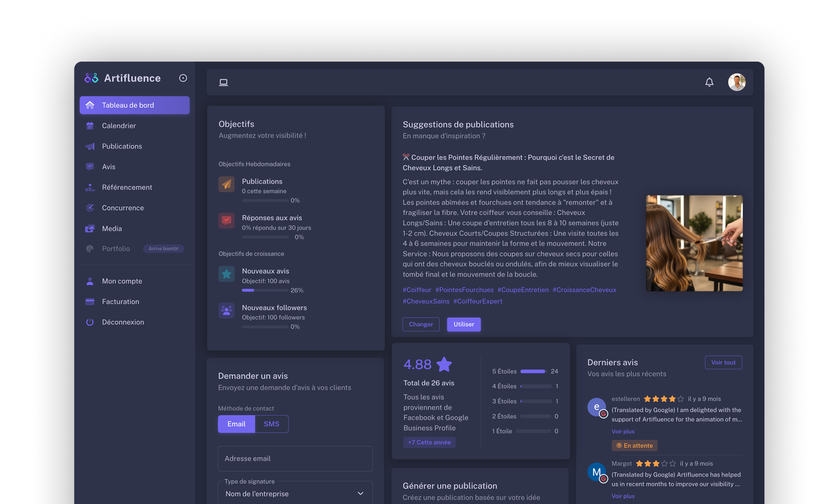Click Voir tout in Derniers avis
The image size is (835, 504).
(723, 362)
